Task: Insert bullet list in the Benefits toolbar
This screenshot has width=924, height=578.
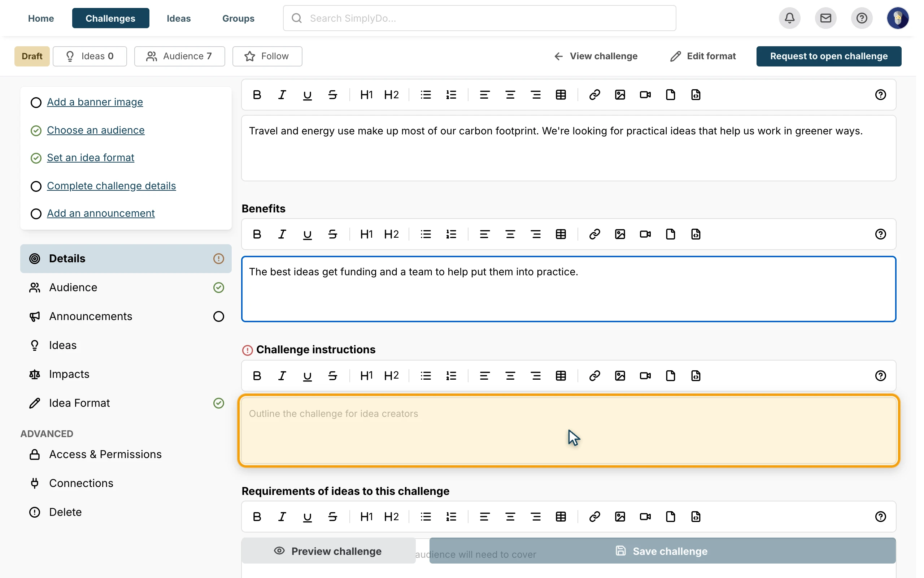Action: pos(426,234)
